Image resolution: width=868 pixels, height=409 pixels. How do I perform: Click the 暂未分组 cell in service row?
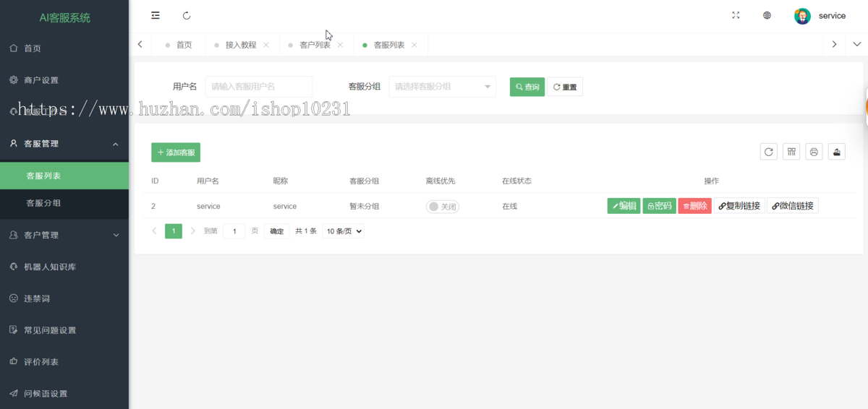(x=364, y=206)
